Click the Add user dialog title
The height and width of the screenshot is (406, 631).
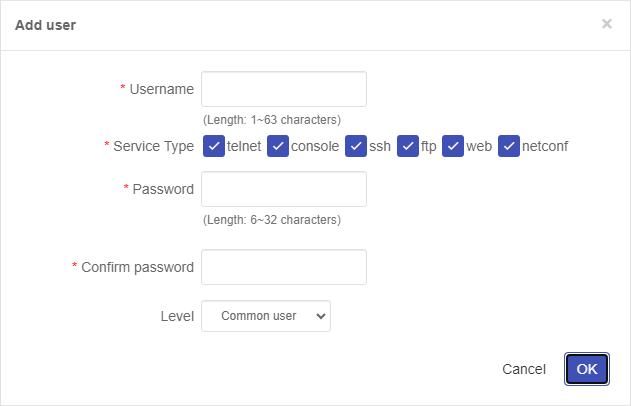point(46,25)
